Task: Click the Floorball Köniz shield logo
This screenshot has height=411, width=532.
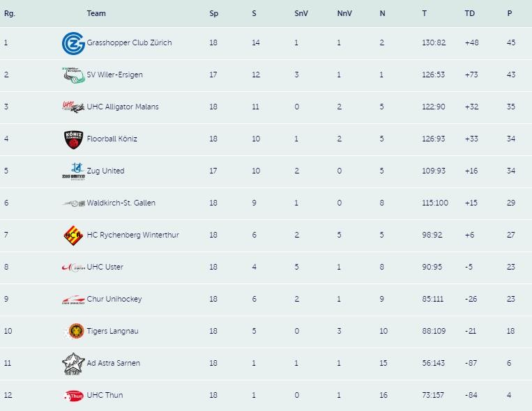Action: point(73,139)
